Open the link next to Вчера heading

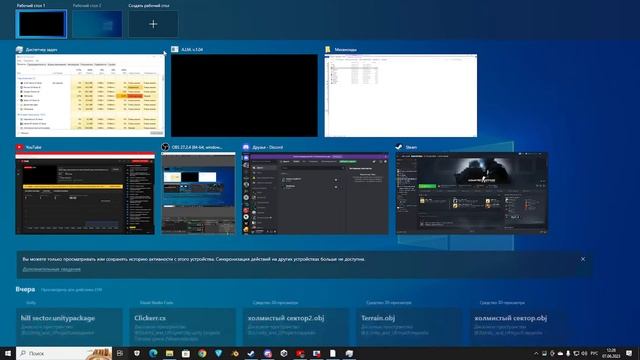coord(71,290)
